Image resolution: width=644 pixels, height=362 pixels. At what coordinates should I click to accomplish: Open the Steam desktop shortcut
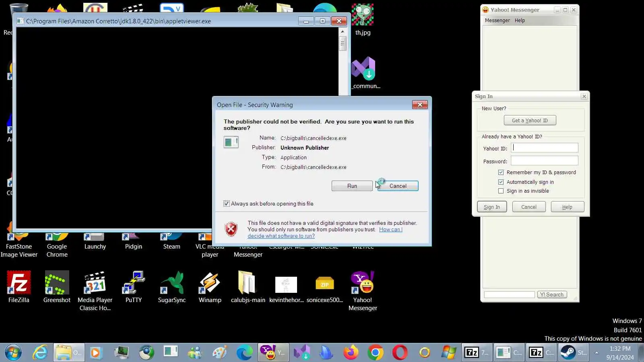coord(172,241)
